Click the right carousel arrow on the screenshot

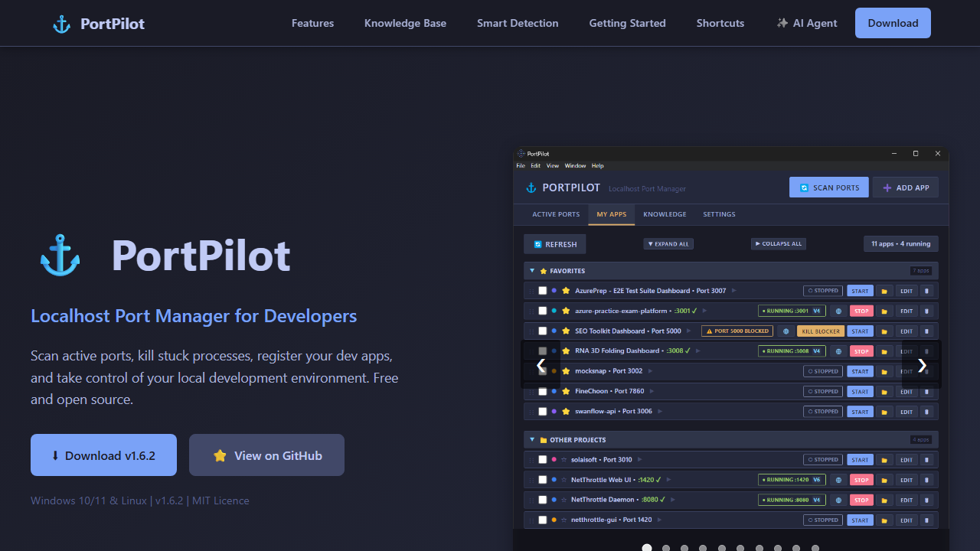922,365
